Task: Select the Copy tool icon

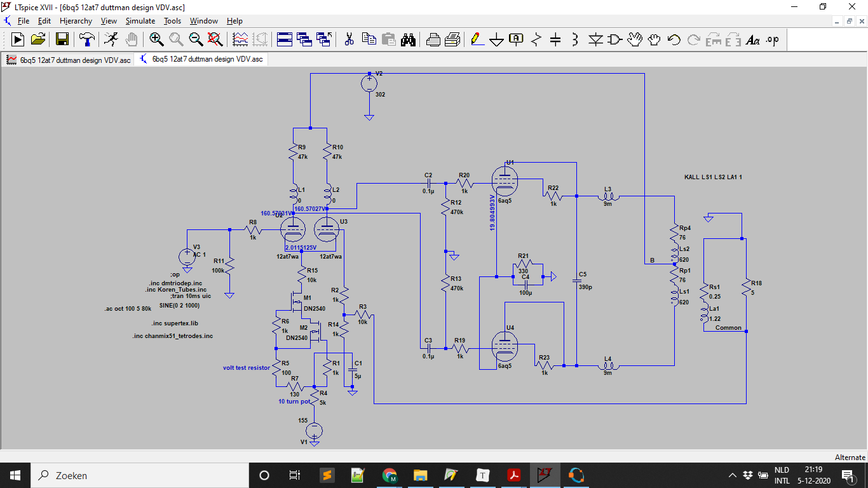Action: pyautogui.click(x=369, y=39)
